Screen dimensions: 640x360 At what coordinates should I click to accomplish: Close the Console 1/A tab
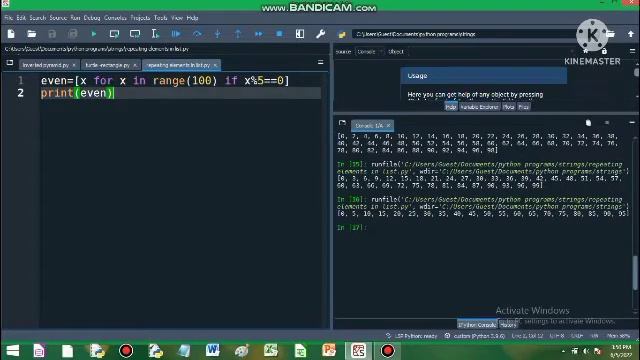click(x=388, y=125)
